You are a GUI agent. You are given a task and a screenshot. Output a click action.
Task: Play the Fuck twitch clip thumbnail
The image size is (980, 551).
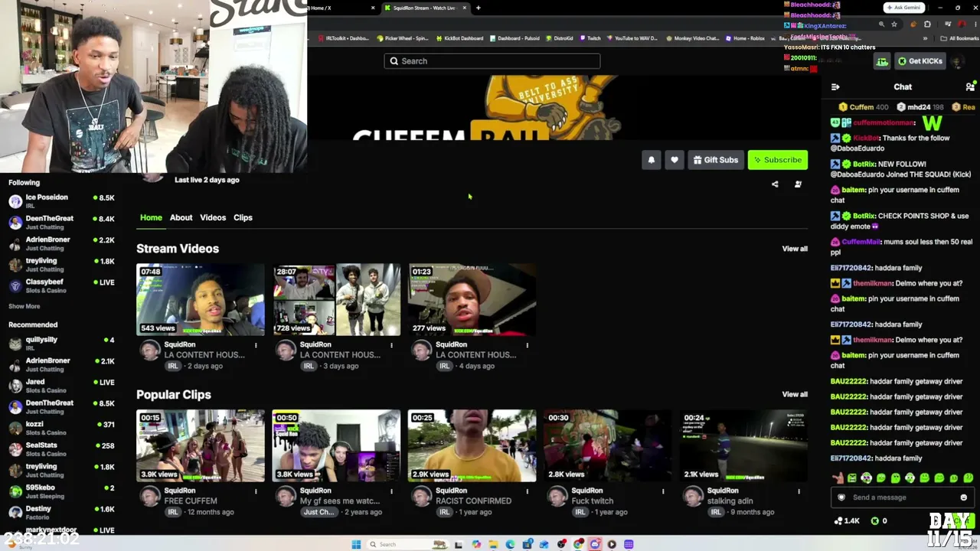click(608, 446)
